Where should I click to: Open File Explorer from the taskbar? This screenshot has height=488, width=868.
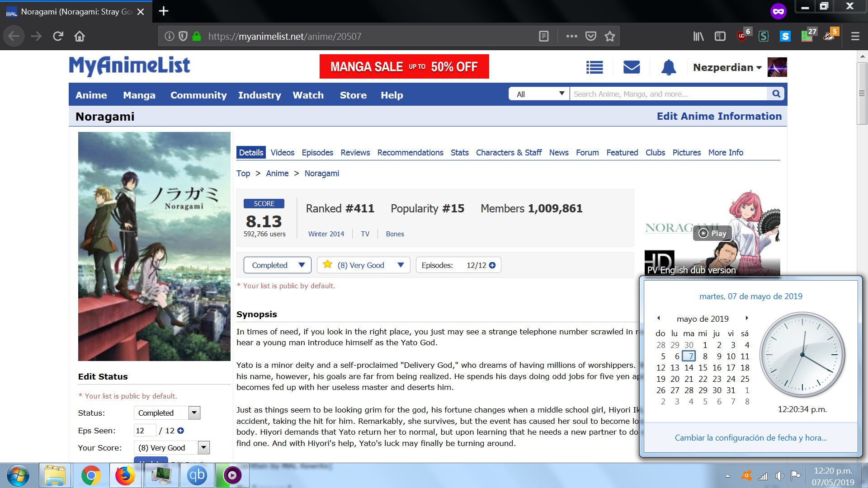pos(55,476)
